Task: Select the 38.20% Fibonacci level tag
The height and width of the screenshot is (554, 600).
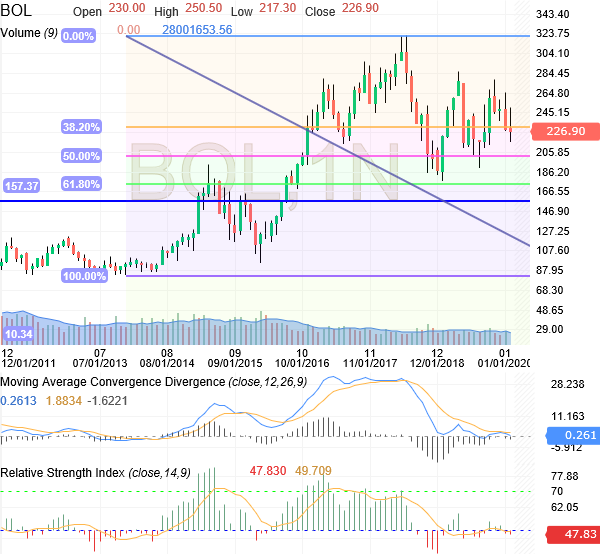Action: point(81,127)
